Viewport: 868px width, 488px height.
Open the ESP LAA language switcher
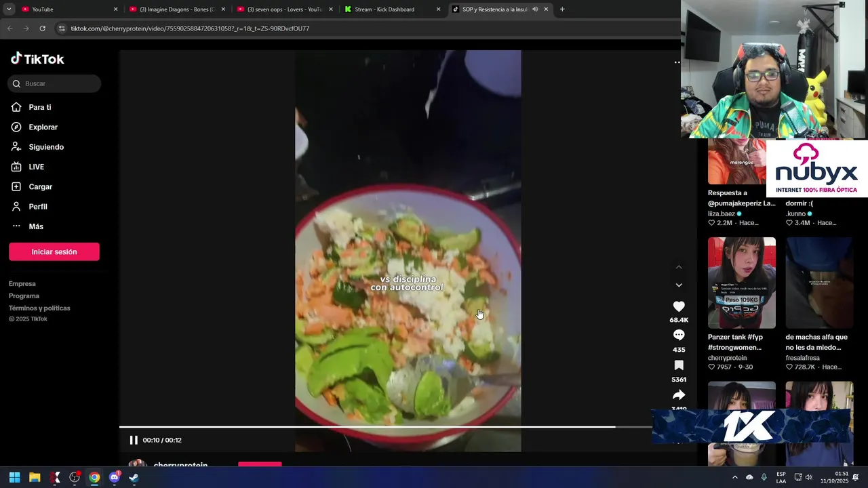781,477
